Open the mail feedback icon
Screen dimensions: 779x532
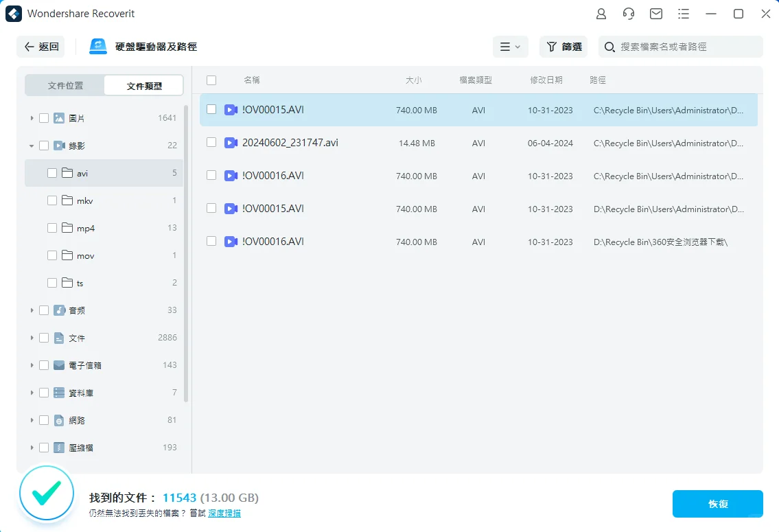pos(656,13)
